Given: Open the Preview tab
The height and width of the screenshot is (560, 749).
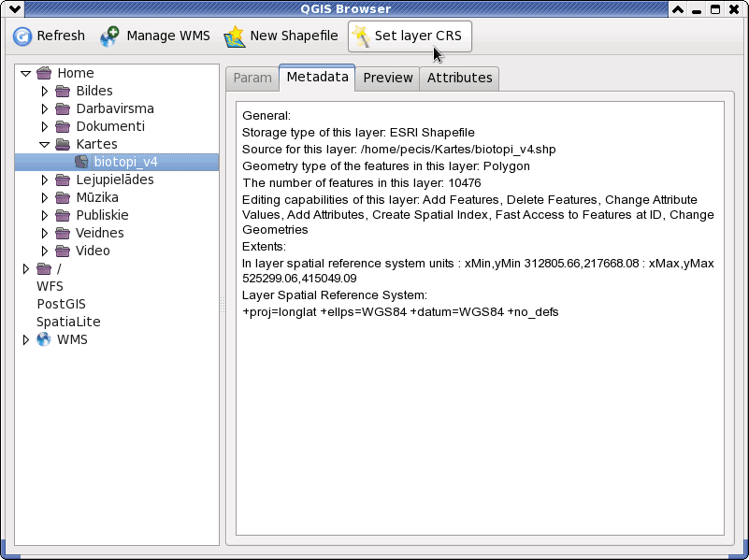Looking at the screenshot, I should [387, 79].
